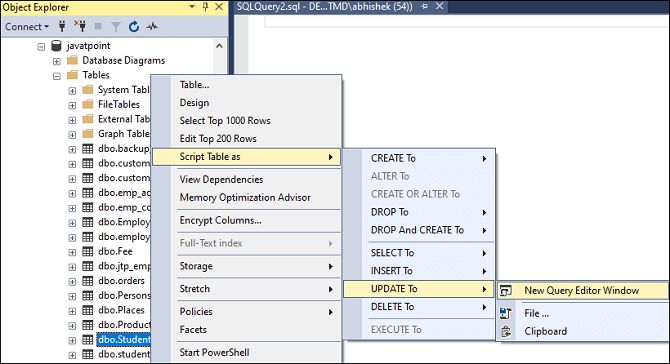Click the dbo.orders table icon
This screenshot has width=670, height=364.
[88, 281]
